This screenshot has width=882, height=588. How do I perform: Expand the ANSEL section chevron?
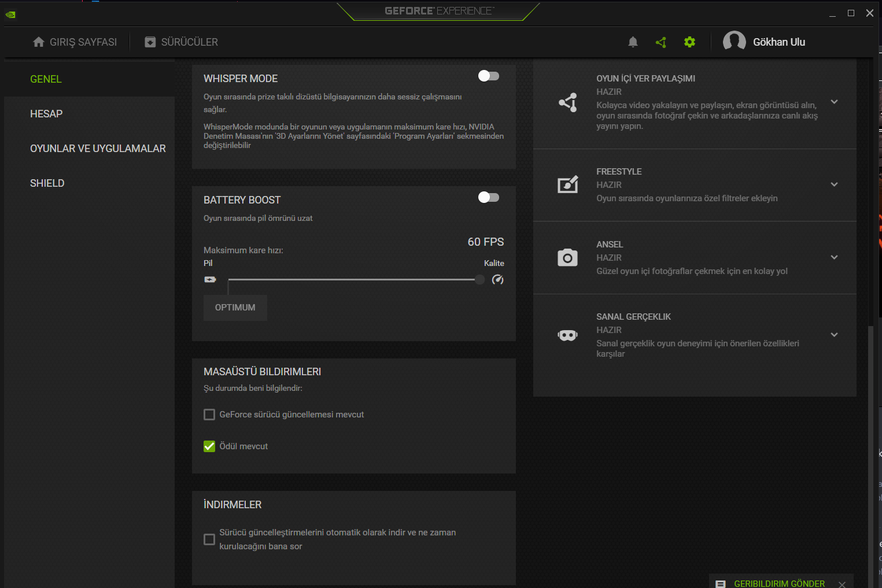coord(834,257)
